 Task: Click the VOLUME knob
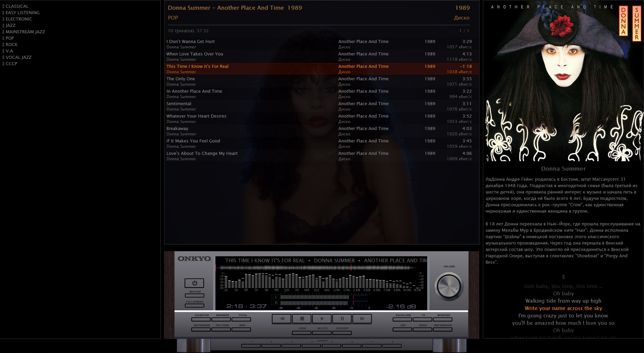pos(449,286)
